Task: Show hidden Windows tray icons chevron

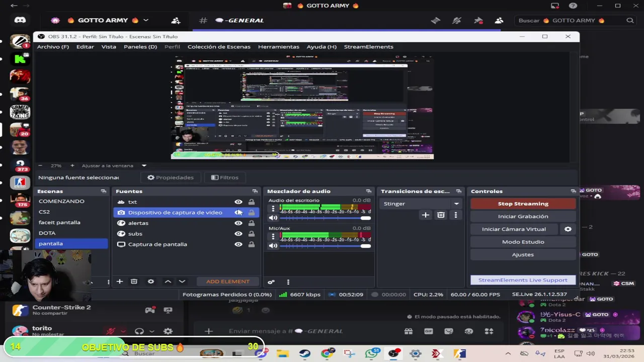Action: (x=508, y=354)
